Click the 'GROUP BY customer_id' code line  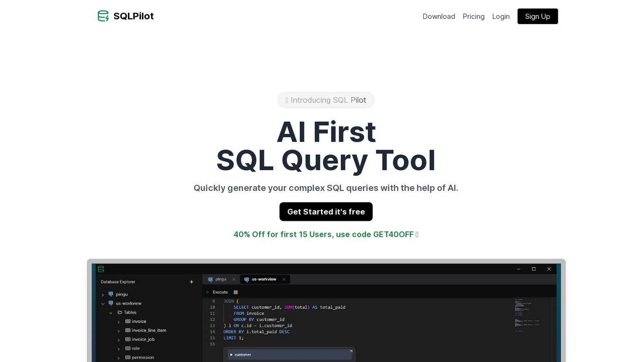(x=259, y=319)
